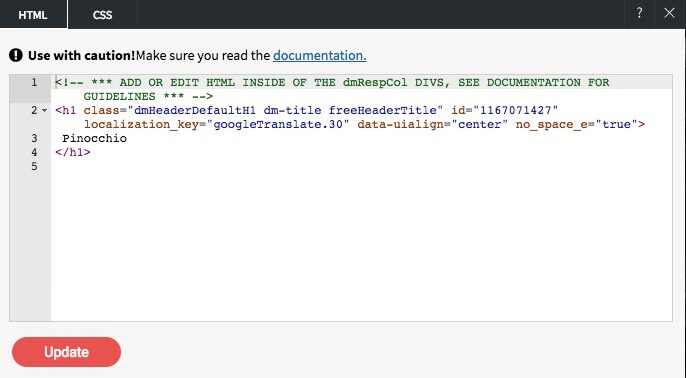The height and width of the screenshot is (378, 686).
Task: Click the empty editor area below the code
Action: pos(361,245)
